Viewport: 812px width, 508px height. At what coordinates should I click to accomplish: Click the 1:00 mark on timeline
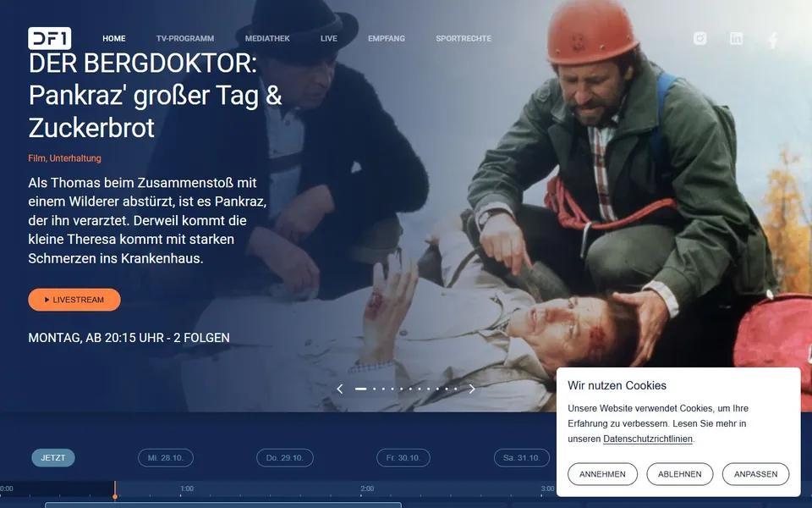pos(187,489)
